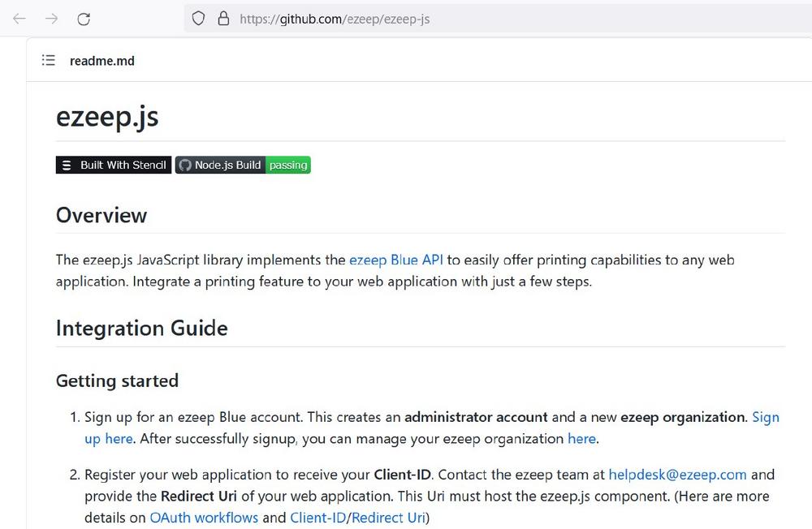Image resolution: width=812 pixels, height=529 pixels.
Task: Open the readme outline list icon
Action: pyautogui.click(x=49, y=60)
